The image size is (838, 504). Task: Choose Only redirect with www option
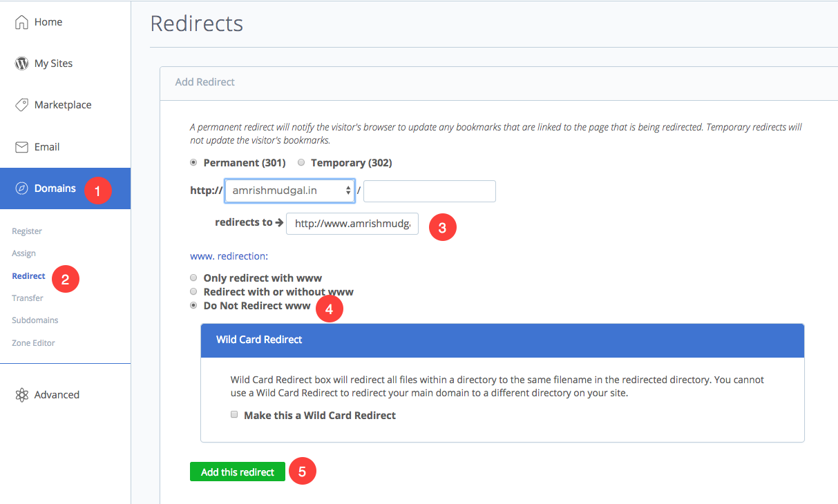(x=193, y=278)
